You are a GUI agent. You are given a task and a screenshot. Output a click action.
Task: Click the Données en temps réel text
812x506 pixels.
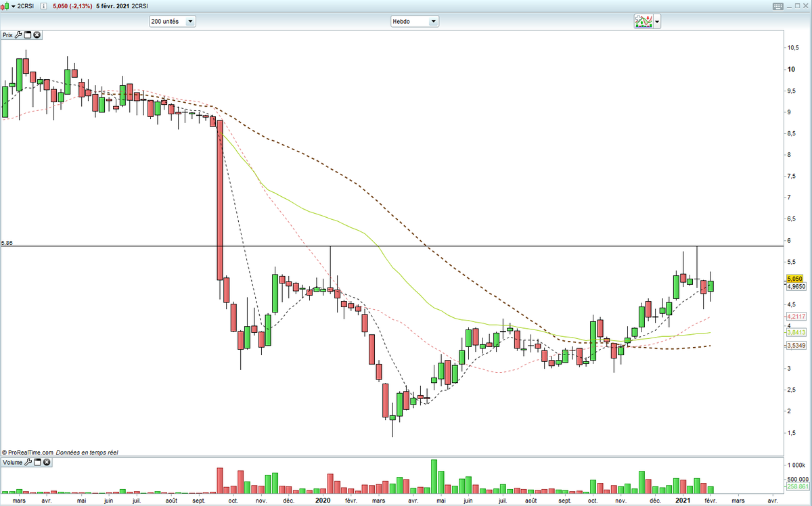(86, 452)
